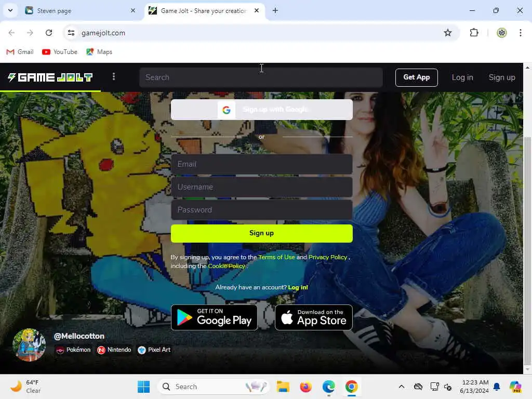
Task: Select the Nintendo community tag
Action: (x=114, y=350)
